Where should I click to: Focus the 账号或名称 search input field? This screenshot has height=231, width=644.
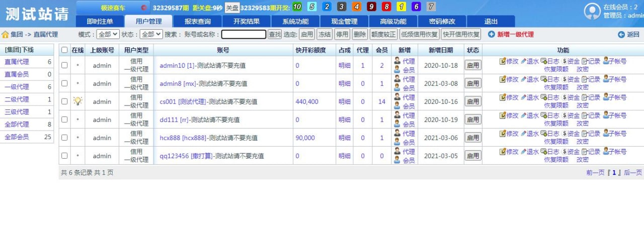point(244,35)
